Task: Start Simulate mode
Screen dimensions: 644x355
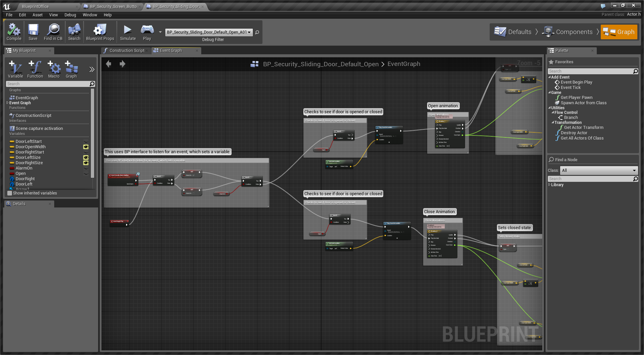Action: pyautogui.click(x=128, y=32)
